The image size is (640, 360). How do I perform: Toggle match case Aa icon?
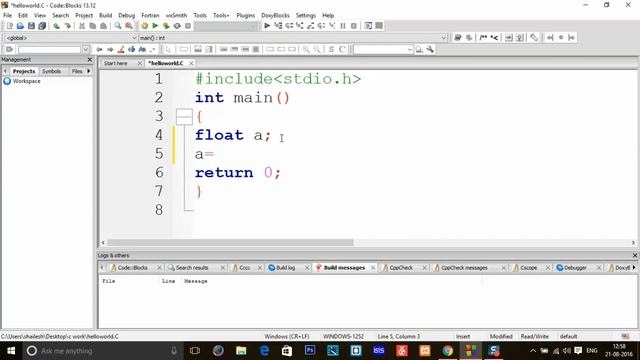[142, 49]
